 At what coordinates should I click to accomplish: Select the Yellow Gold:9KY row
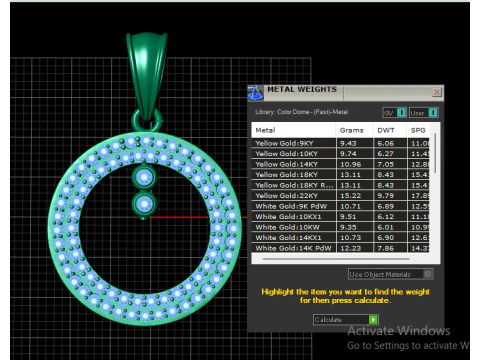tap(341, 143)
